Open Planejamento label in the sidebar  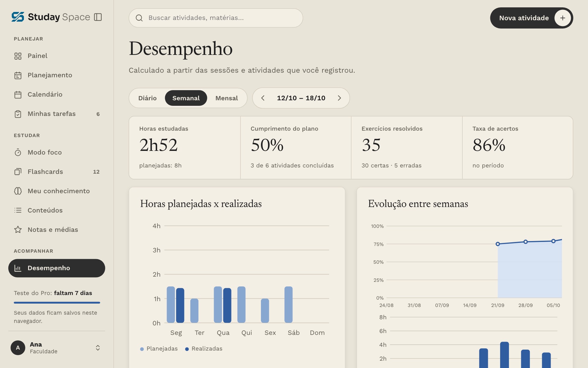[50, 75]
